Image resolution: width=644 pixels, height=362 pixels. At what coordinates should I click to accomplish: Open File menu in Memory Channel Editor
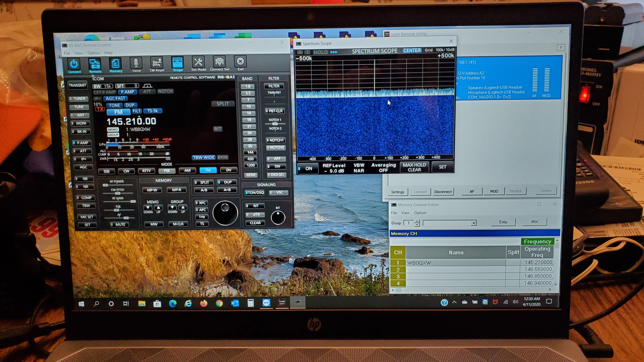click(x=394, y=213)
